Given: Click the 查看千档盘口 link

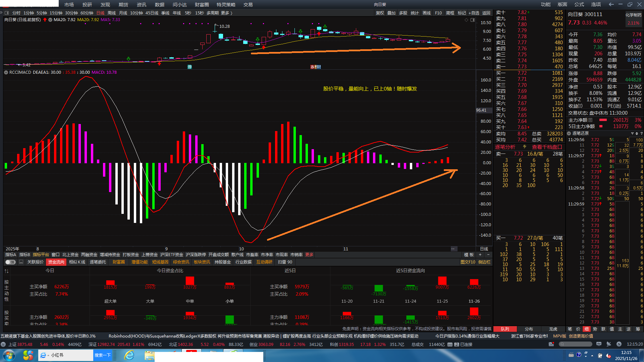Looking at the screenshot, I should click(547, 147).
